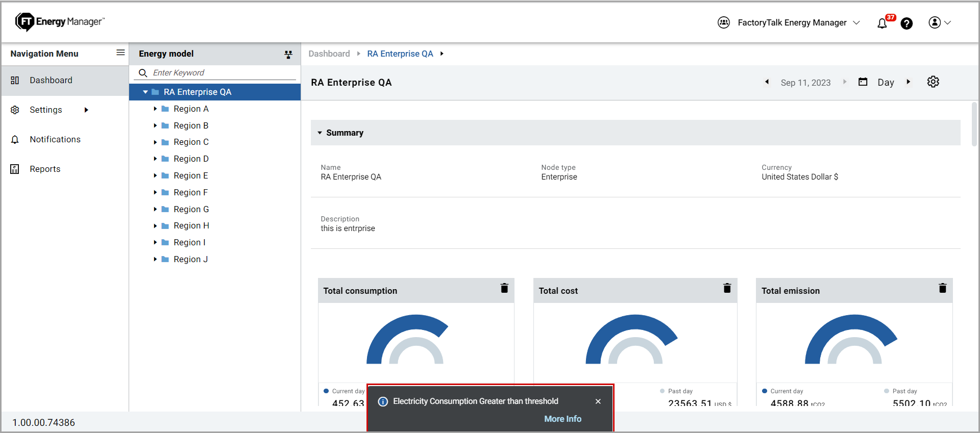Click More Info on the alert
The height and width of the screenshot is (433, 980).
pyautogui.click(x=562, y=419)
